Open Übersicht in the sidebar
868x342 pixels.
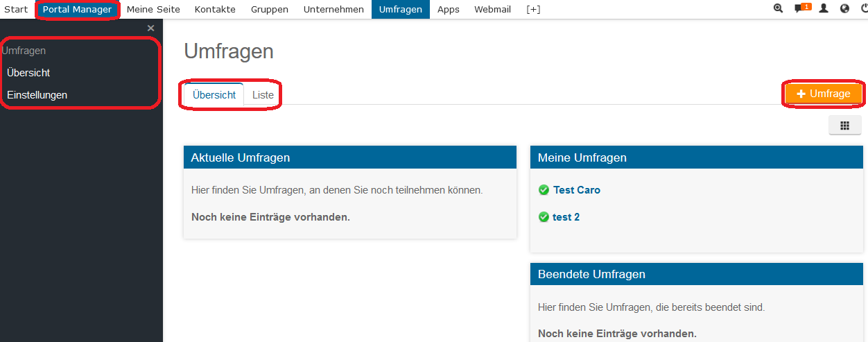point(28,73)
